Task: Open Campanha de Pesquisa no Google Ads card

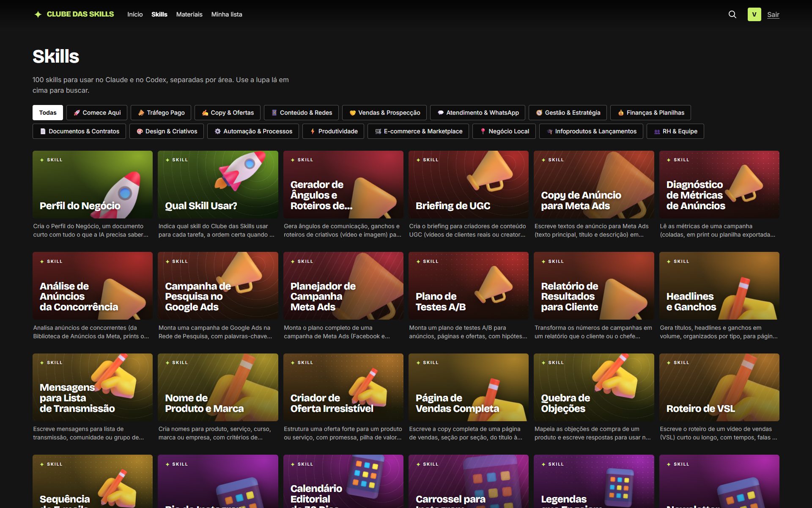Action: pos(218,286)
